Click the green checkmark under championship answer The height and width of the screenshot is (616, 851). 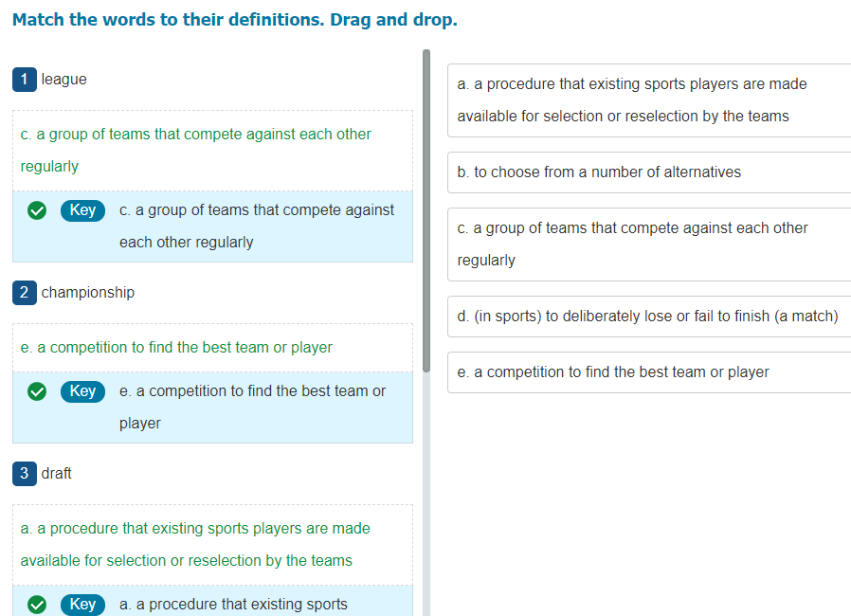tap(37, 391)
